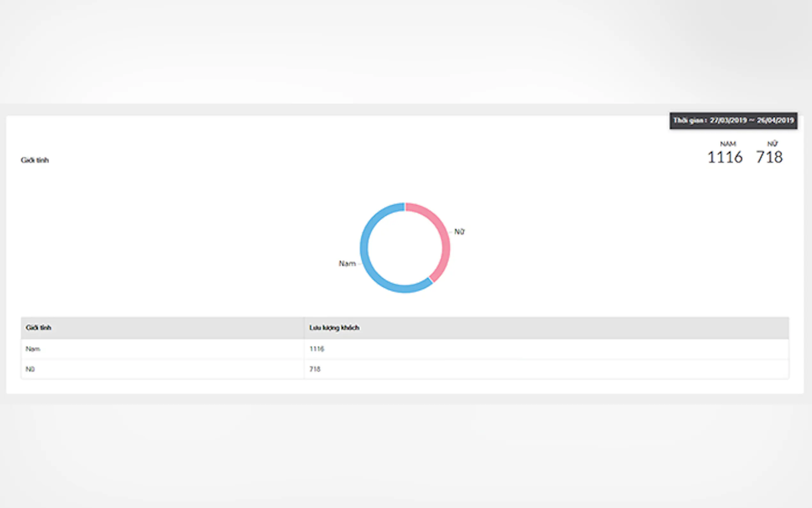Click the NỮ heading in the summary
Image resolution: width=812 pixels, height=508 pixels.
[772, 144]
